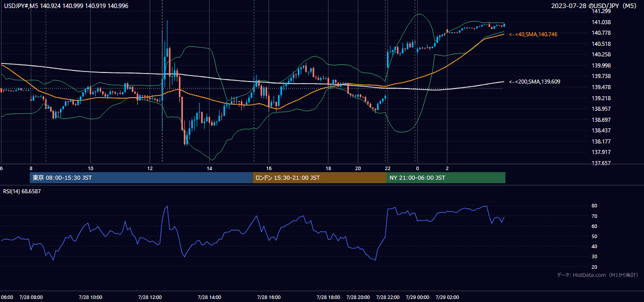Click hour label 16 under the price chart
Image resolution: width=644 pixels, height=302 pixels.
[269, 168]
